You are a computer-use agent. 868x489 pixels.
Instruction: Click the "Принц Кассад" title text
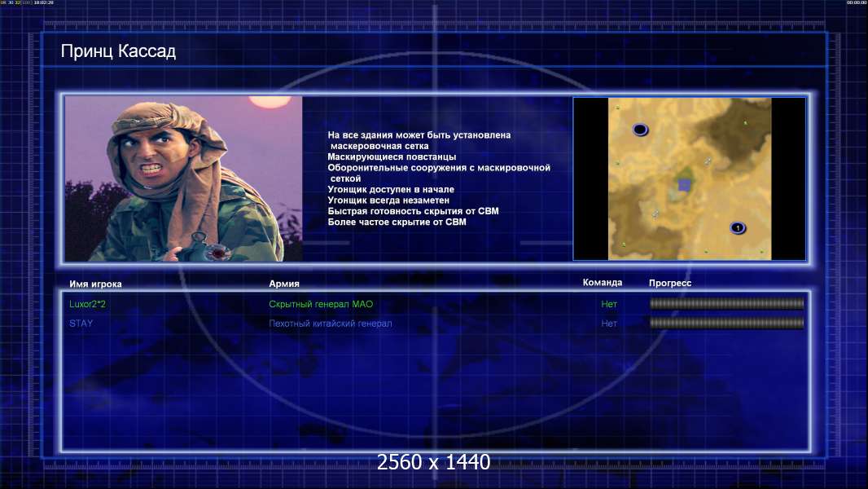118,51
